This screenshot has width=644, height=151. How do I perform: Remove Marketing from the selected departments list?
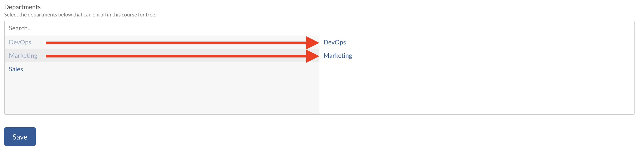click(338, 56)
